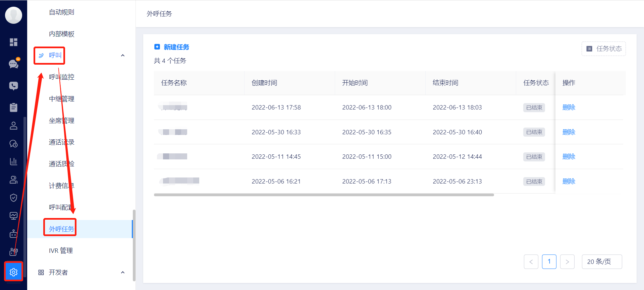Open the bar chart reports icon

point(13,161)
